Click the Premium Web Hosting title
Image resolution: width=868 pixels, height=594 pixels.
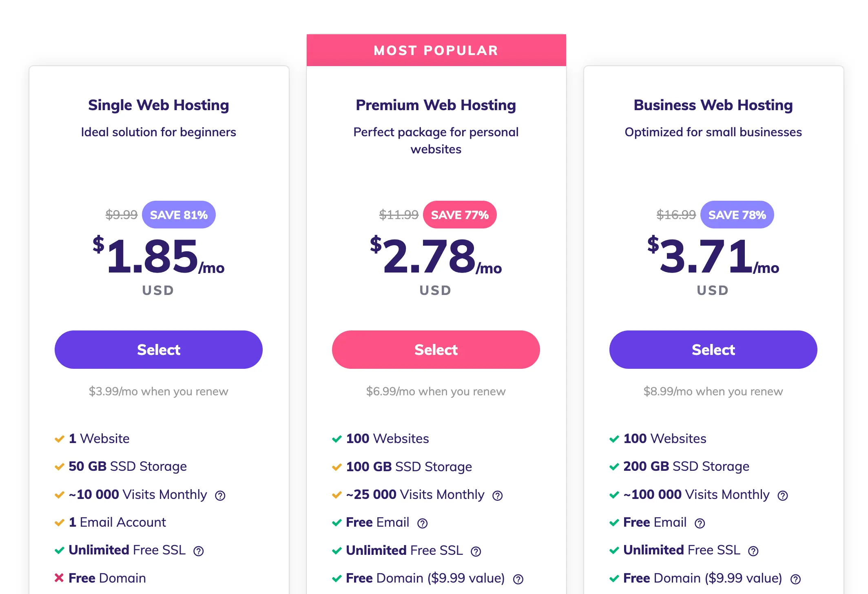(436, 105)
